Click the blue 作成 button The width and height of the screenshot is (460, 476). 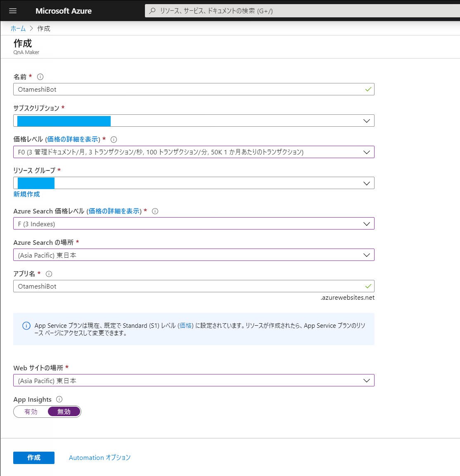coord(34,457)
